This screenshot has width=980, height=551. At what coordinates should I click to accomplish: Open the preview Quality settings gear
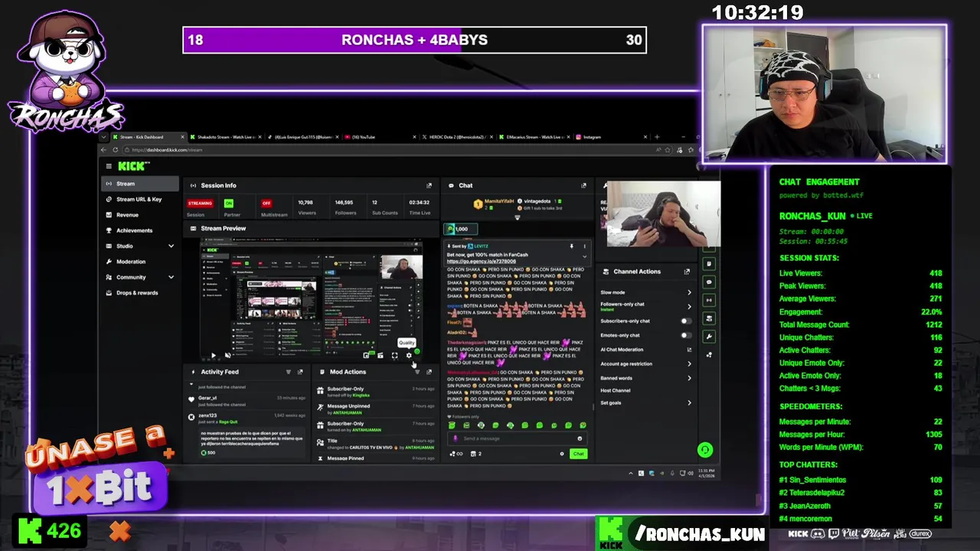coord(409,355)
